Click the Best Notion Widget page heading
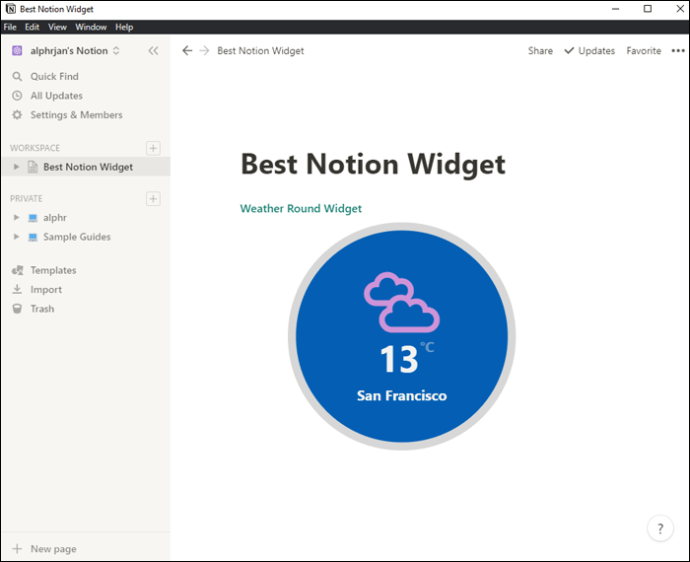The height and width of the screenshot is (562, 690). (x=373, y=165)
